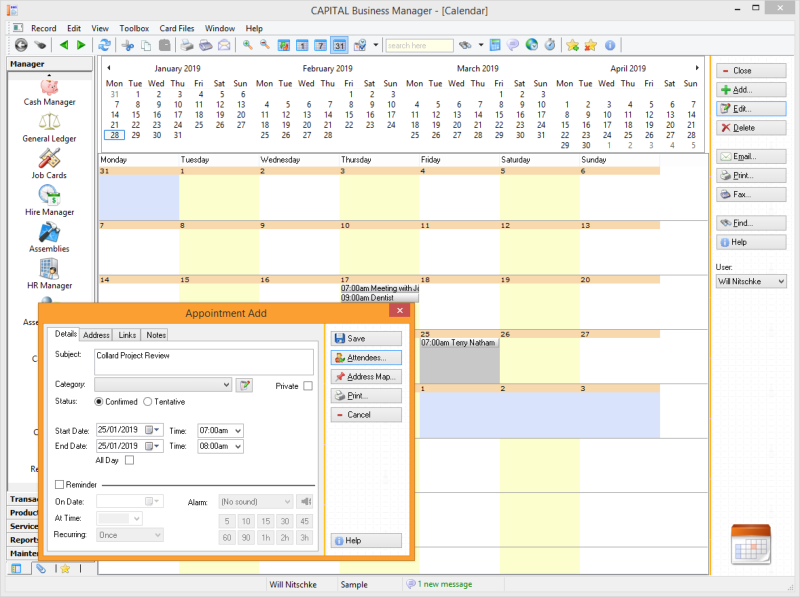The image size is (800, 597).
Task: Click the printer icon in the main toolbar
Action: (187, 45)
